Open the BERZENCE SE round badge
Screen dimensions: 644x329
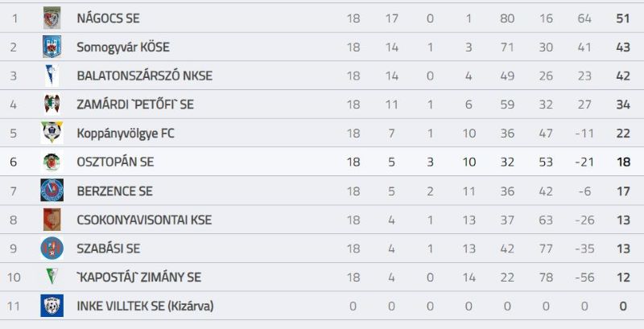pyautogui.click(x=52, y=191)
